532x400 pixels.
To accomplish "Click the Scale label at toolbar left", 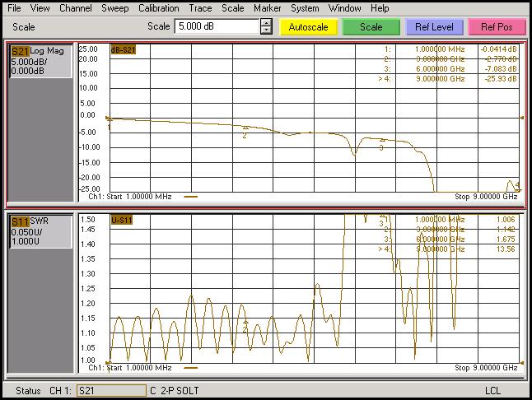I will click(23, 27).
